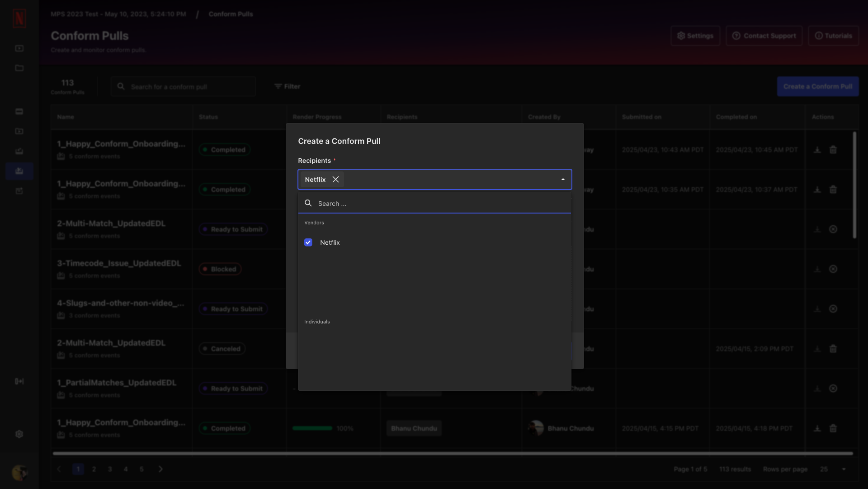Open the Settings button
868x489 pixels.
(695, 36)
